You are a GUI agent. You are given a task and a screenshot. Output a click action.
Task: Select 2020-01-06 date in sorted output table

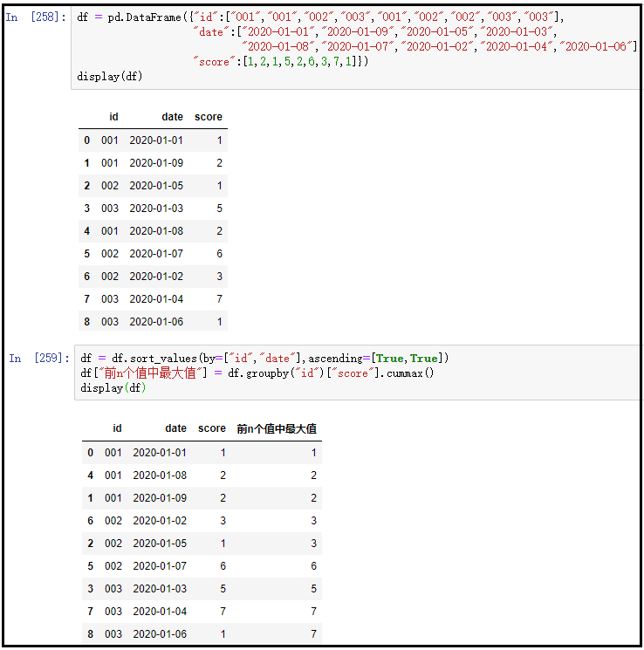pyautogui.click(x=160, y=633)
